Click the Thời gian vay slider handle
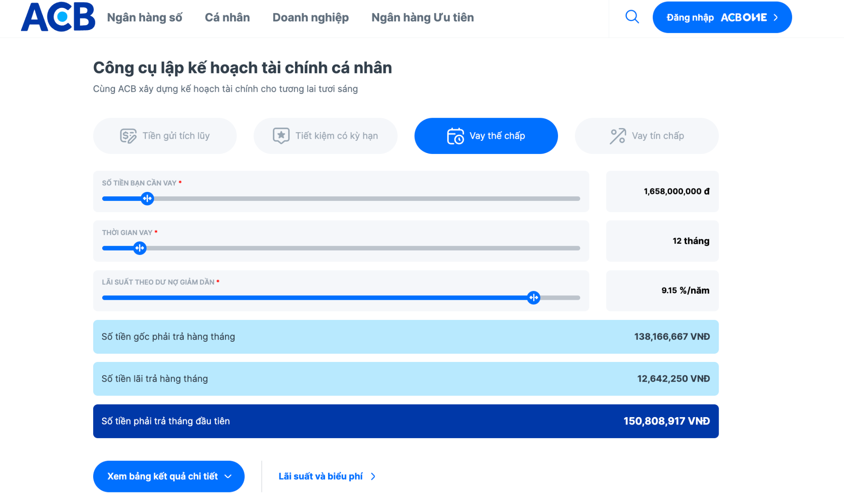Image resolution: width=844 pixels, height=504 pixels. click(140, 248)
